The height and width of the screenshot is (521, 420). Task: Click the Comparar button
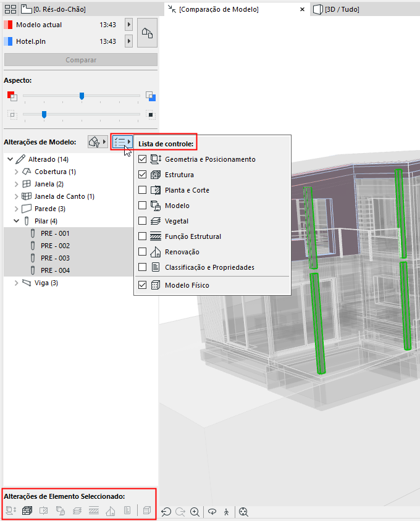click(81, 60)
